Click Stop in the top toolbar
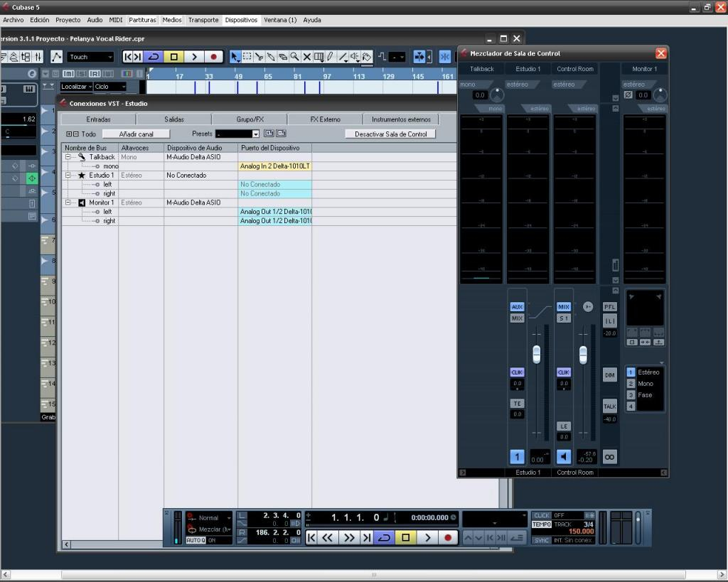Image resolution: width=728 pixels, height=582 pixels. click(173, 57)
